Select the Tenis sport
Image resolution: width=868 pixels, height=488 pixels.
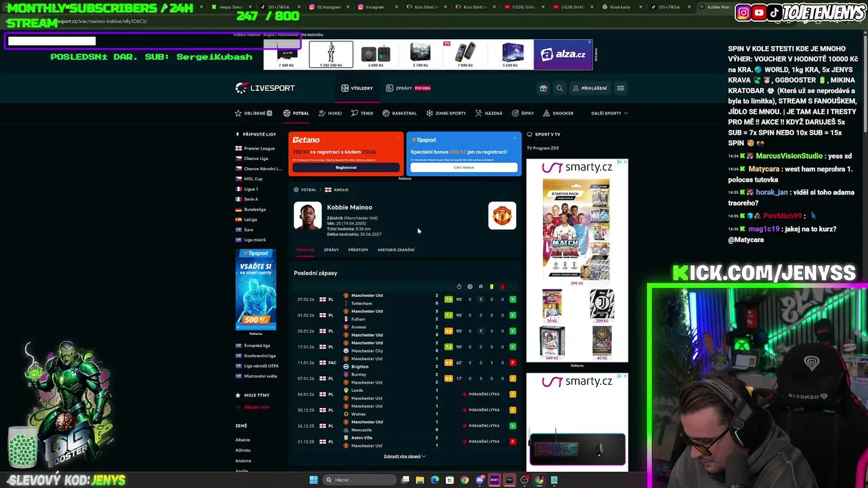[362, 113]
